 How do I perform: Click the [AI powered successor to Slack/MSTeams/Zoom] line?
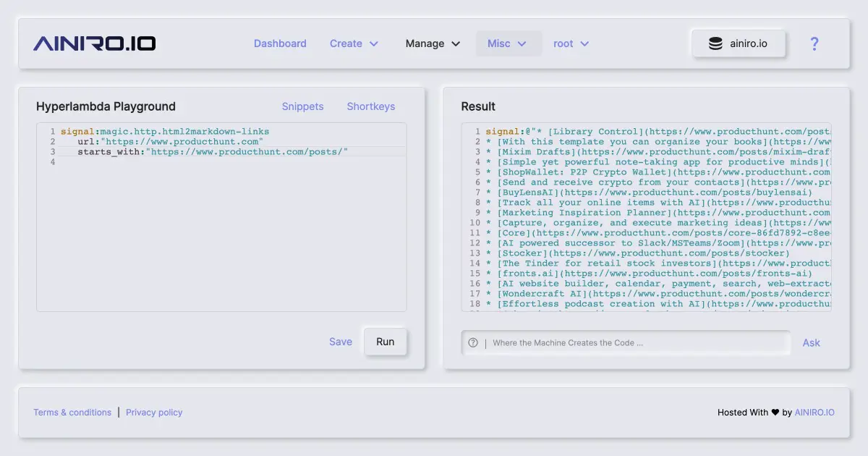[x=658, y=243]
